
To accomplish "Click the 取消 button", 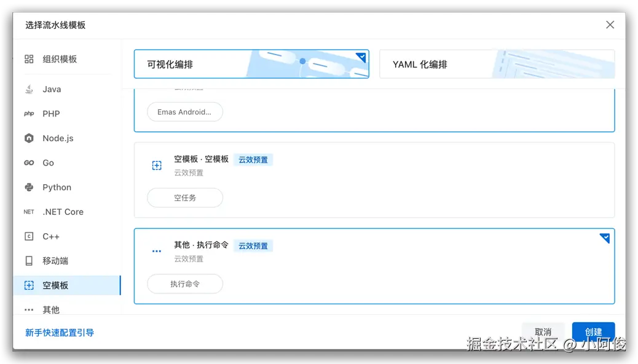I will point(543,332).
